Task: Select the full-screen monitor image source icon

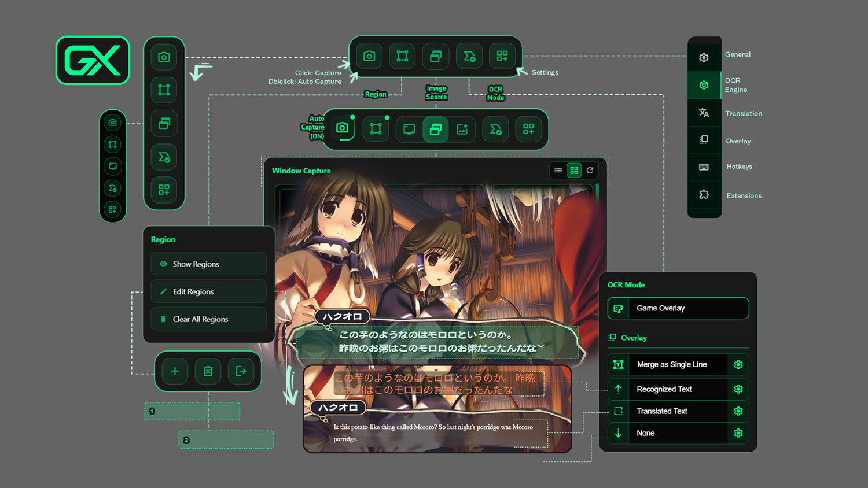Action: click(x=409, y=129)
